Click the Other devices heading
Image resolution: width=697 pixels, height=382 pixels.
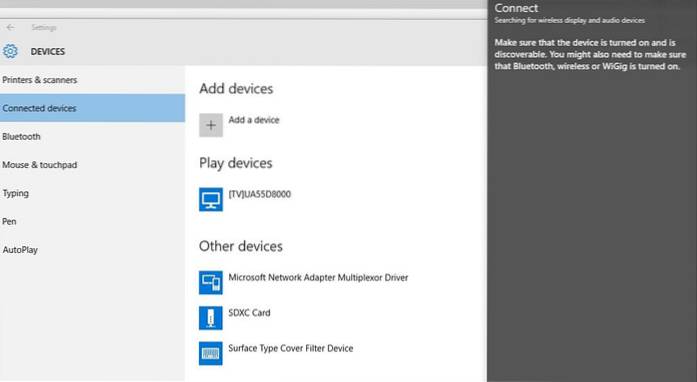coord(240,246)
